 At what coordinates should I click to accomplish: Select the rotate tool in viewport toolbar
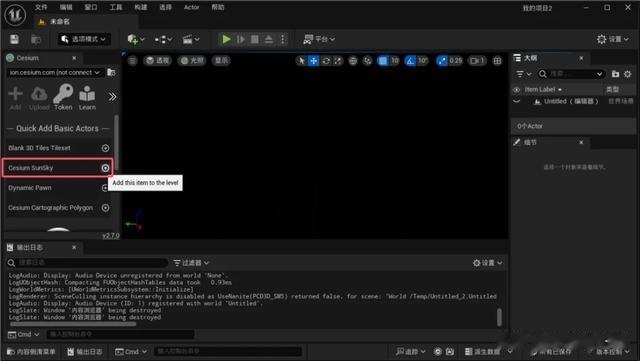coord(326,61)
